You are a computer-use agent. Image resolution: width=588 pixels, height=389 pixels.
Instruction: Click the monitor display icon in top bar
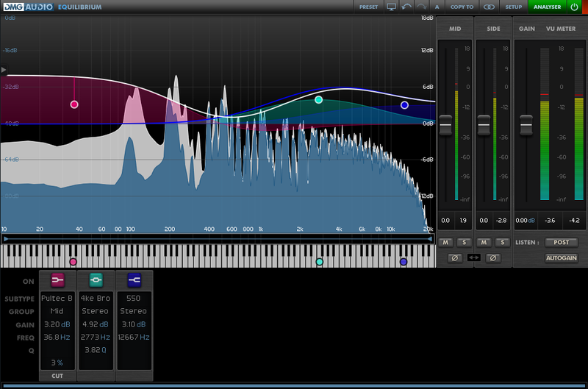(391, 7)
